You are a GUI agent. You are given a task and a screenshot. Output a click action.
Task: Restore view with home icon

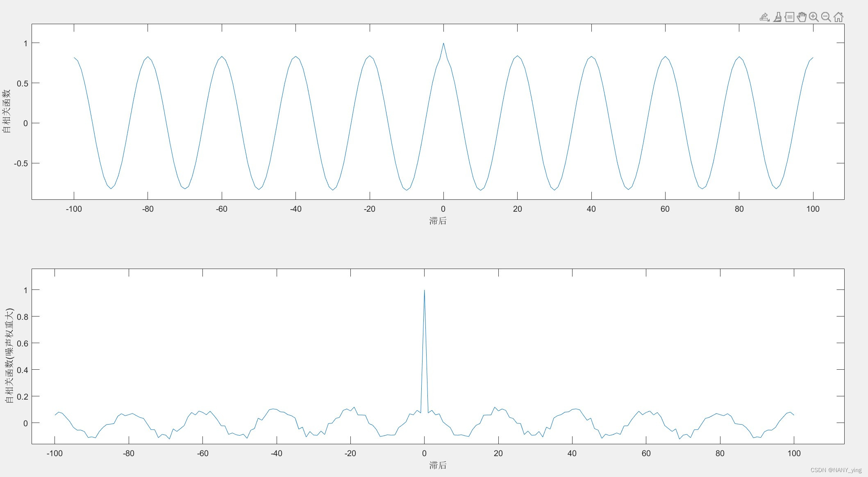coord(838,17)
